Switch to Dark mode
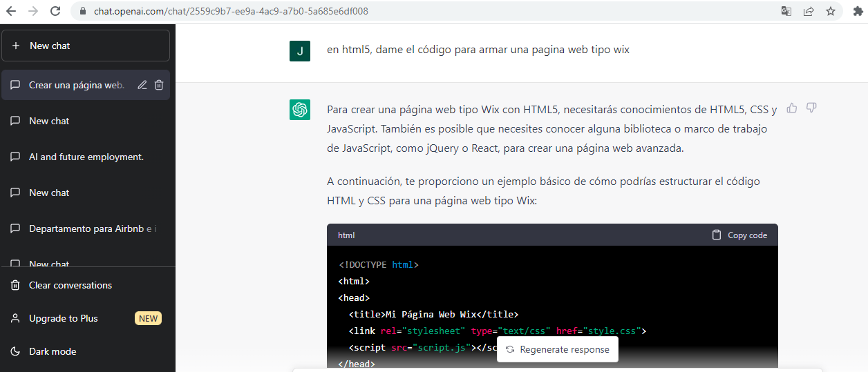 coord(86,351)
